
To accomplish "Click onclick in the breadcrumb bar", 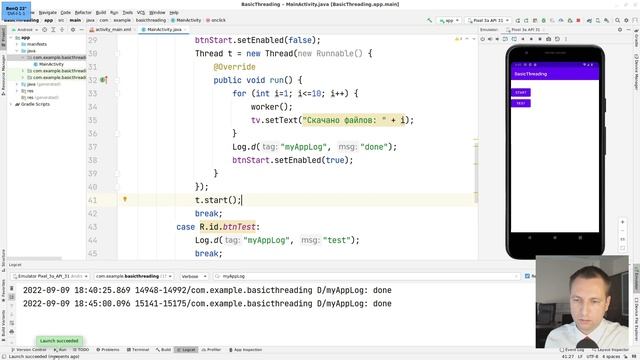I will point(216,20).
